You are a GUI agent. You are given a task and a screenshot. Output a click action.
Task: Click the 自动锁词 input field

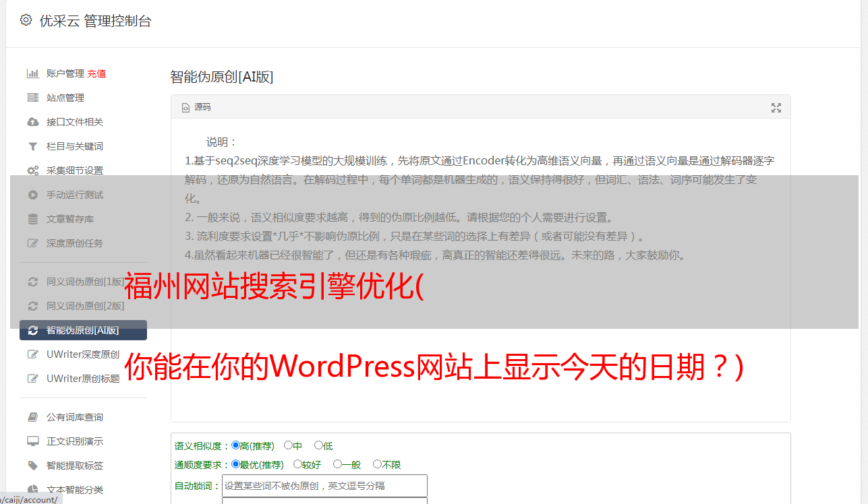click(x=324, y=486)
